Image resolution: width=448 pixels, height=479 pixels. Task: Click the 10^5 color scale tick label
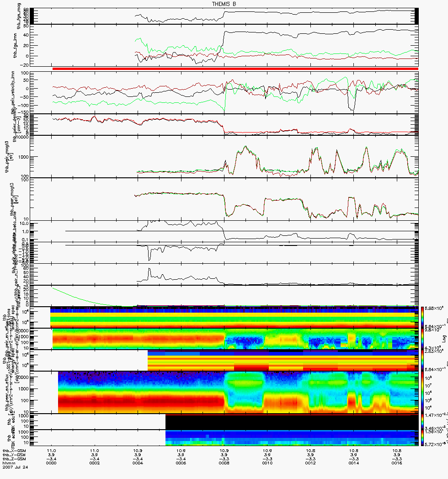pos(428,400)
